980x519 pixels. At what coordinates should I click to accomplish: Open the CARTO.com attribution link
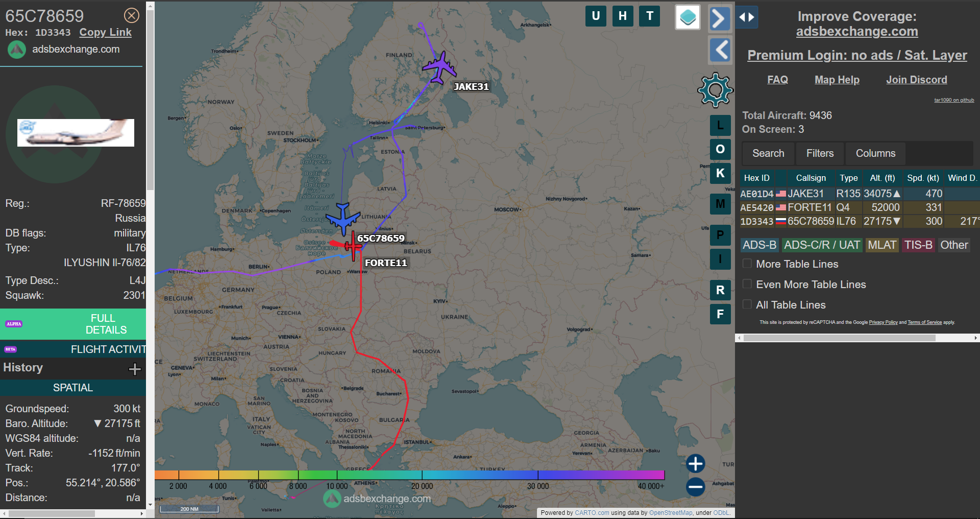[592, 513]
